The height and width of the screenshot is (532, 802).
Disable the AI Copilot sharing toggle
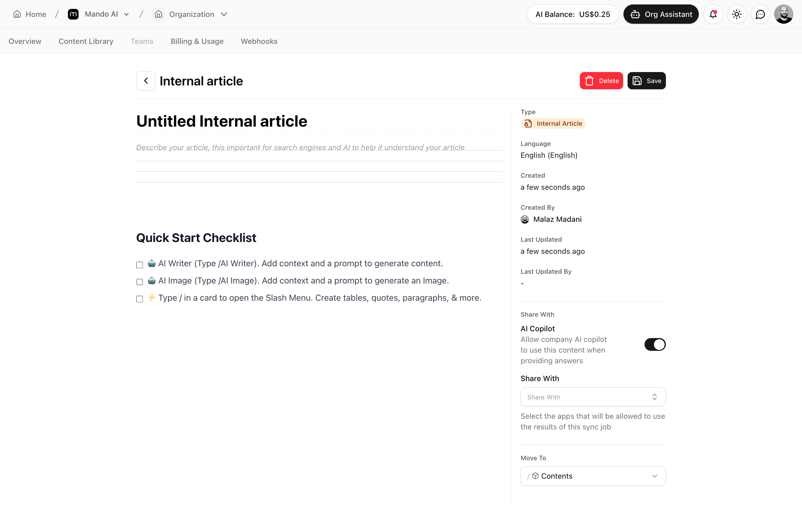click(x=655, y=344)
